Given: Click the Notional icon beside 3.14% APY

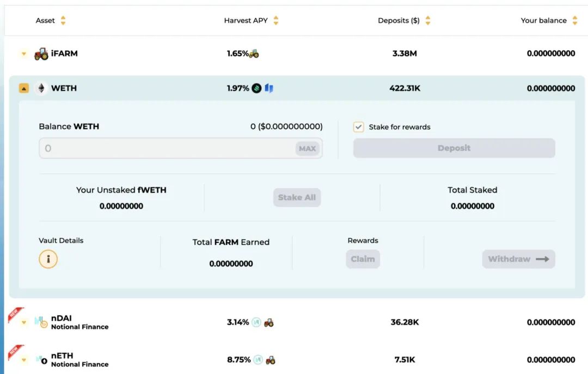Looking at the screenshot, I should click(x=256, y=322).
